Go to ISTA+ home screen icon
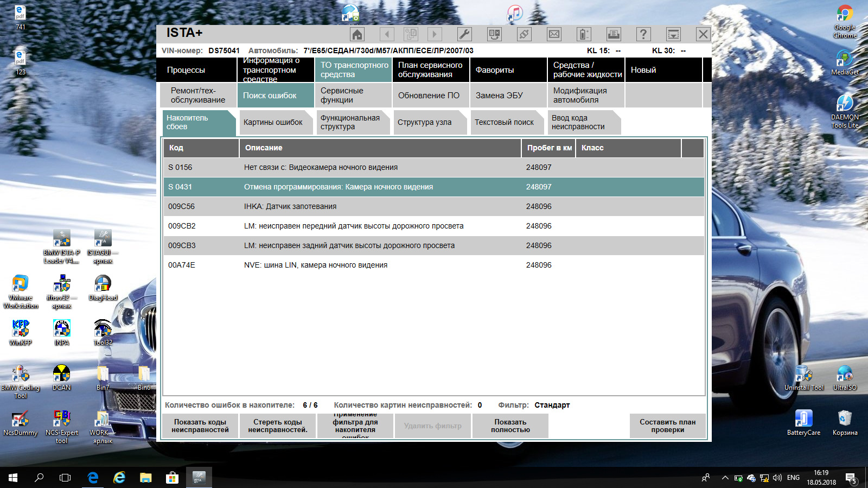Image resolution: width=868 pixels, height=488 pixels. (x=357, y=34)
